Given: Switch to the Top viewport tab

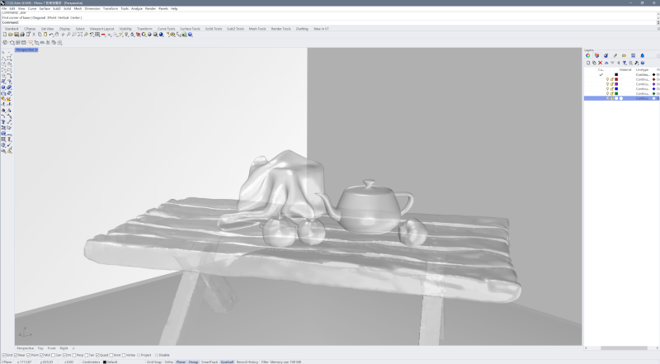Looking at the screenshot, I should click(40, 348).
